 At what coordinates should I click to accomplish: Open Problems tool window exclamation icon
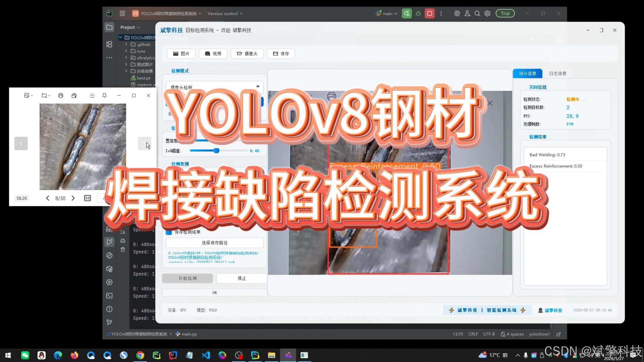point(109,309)
